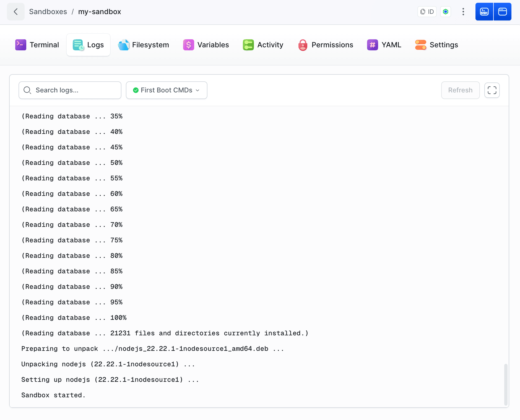The height and width of the screenshot is (420, 520).
Task: Open the Settings tab
Action: point(436,45)
